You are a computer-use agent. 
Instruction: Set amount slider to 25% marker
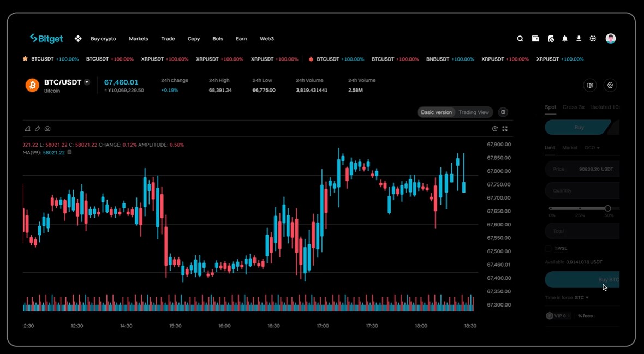pyautogui.click(x=580, y=208)
